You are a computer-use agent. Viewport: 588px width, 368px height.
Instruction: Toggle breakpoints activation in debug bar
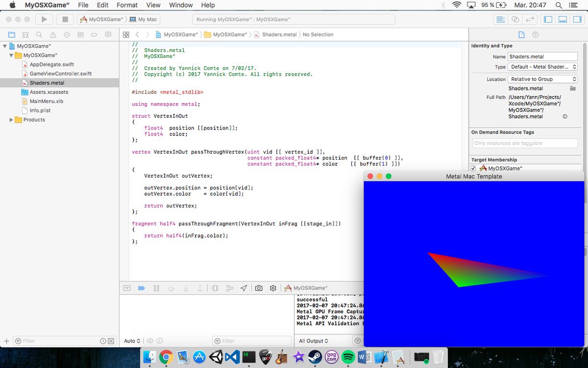pos(142,288)
